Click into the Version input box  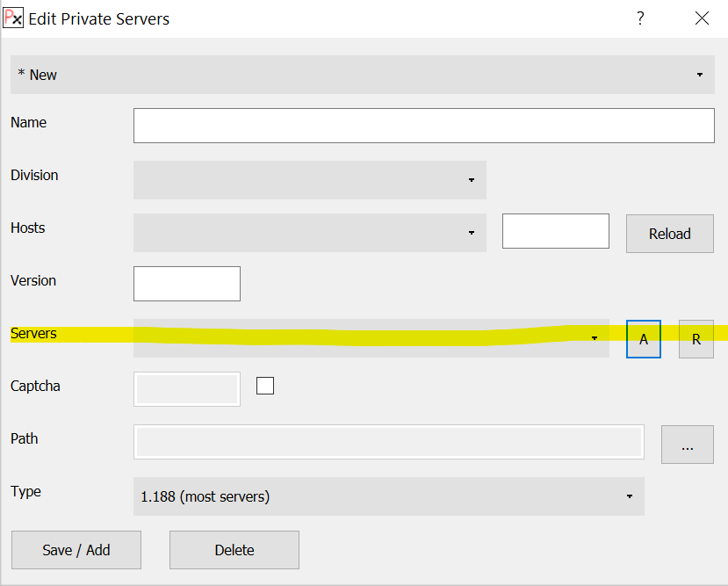tap(186, 284)
